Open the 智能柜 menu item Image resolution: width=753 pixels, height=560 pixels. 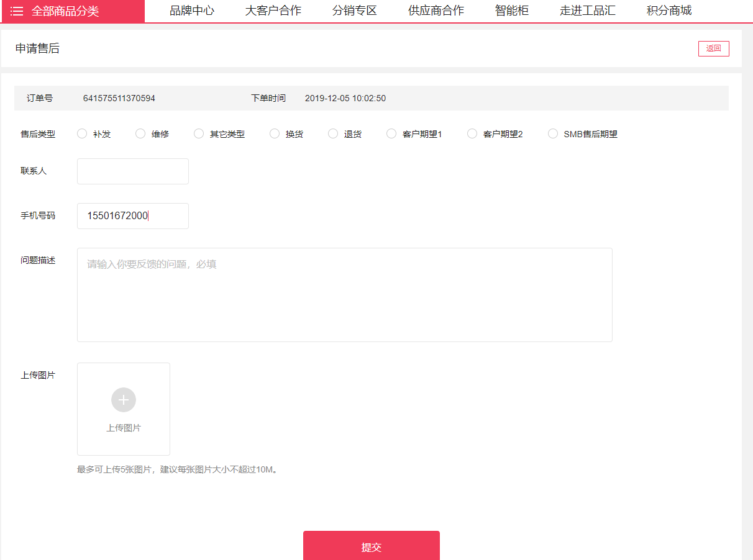tap(512, 11)
